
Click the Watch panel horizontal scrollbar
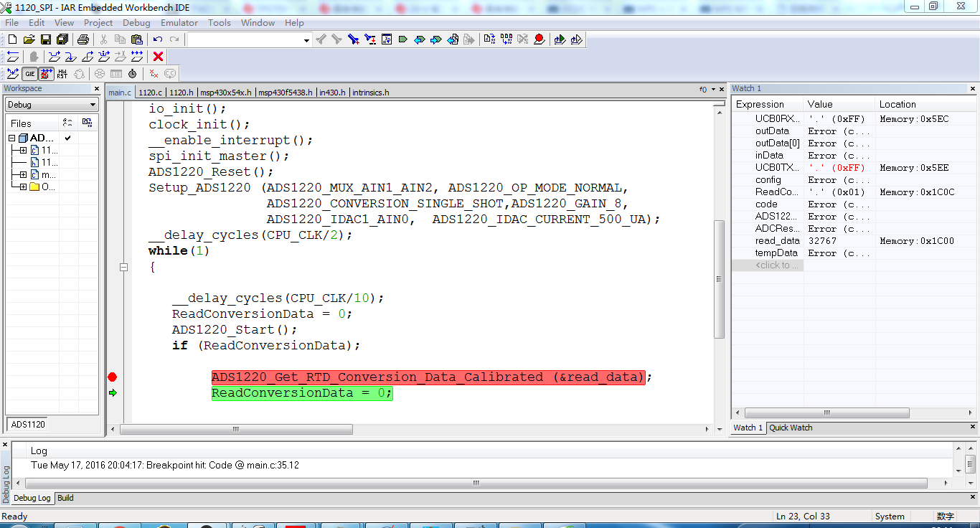pos(827,414)
